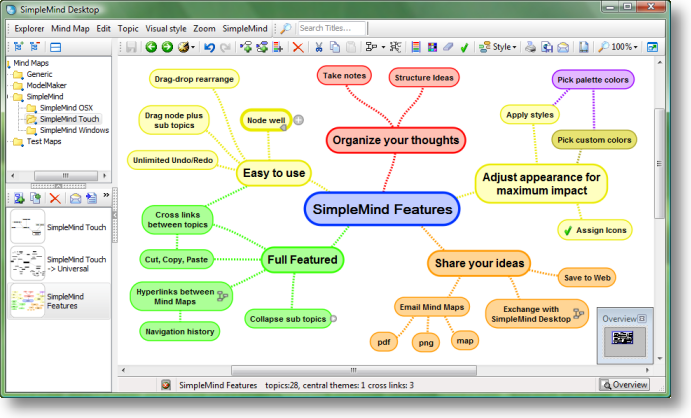This screenshot has width=691, height=418.
Task: Add sibling topic using the second green-node icon
Action: pos(262,47)
